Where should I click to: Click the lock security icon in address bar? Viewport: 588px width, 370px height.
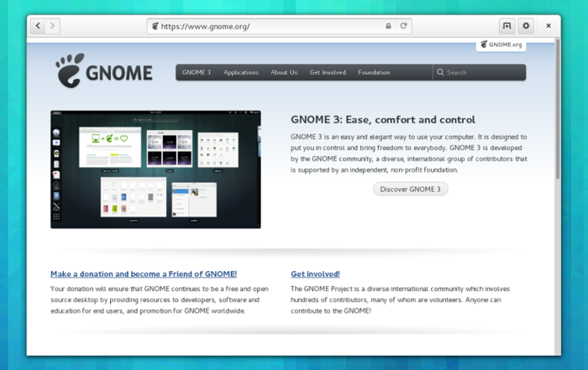388,26
